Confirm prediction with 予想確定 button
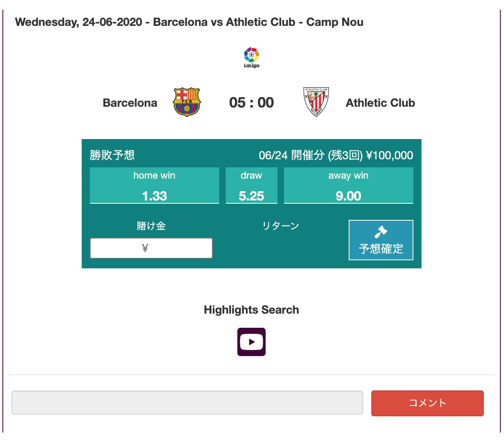 point(381,240)
